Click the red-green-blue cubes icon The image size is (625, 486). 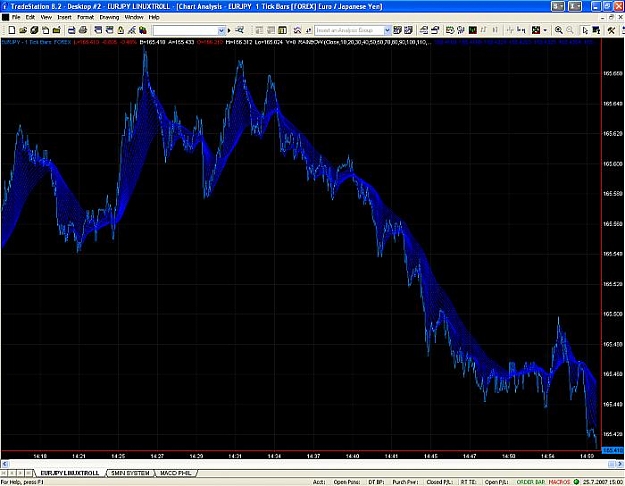143,30
